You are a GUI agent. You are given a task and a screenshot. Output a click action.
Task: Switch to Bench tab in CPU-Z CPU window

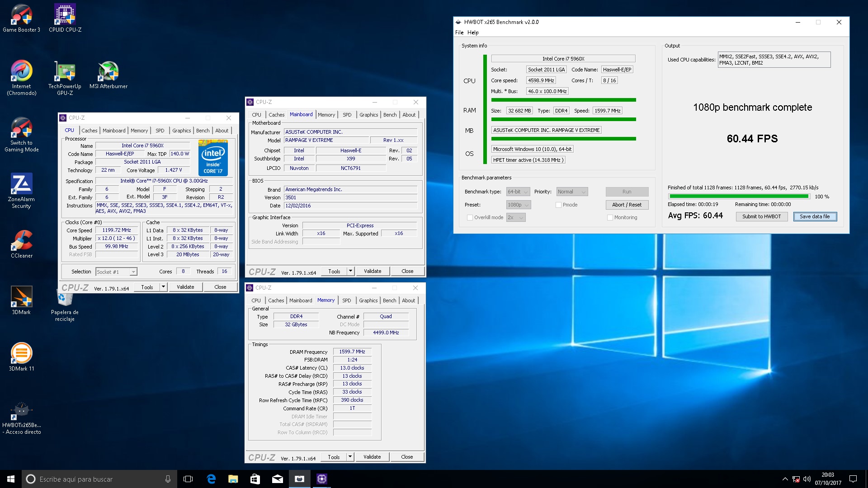click(203, 131)
